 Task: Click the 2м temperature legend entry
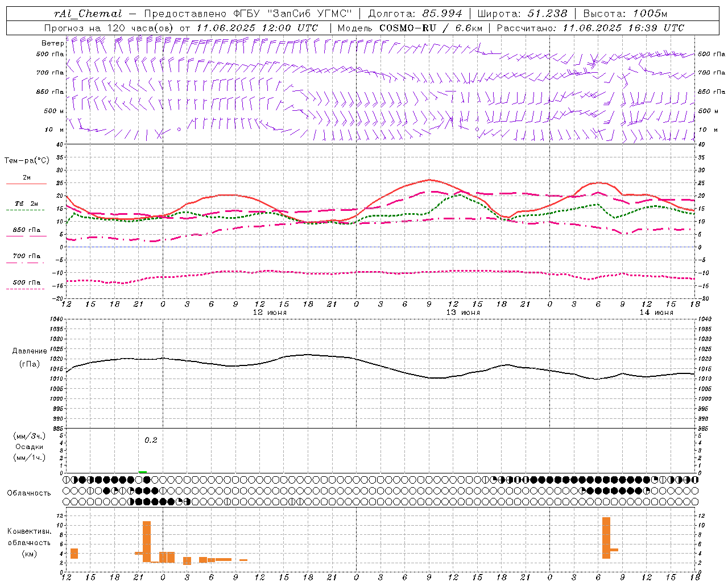(x=27, y=178)
